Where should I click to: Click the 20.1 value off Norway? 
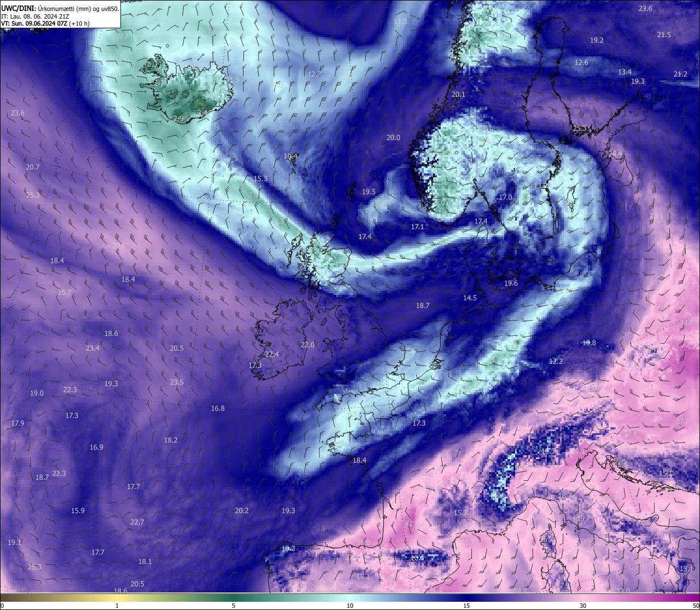tap(458, 94)
